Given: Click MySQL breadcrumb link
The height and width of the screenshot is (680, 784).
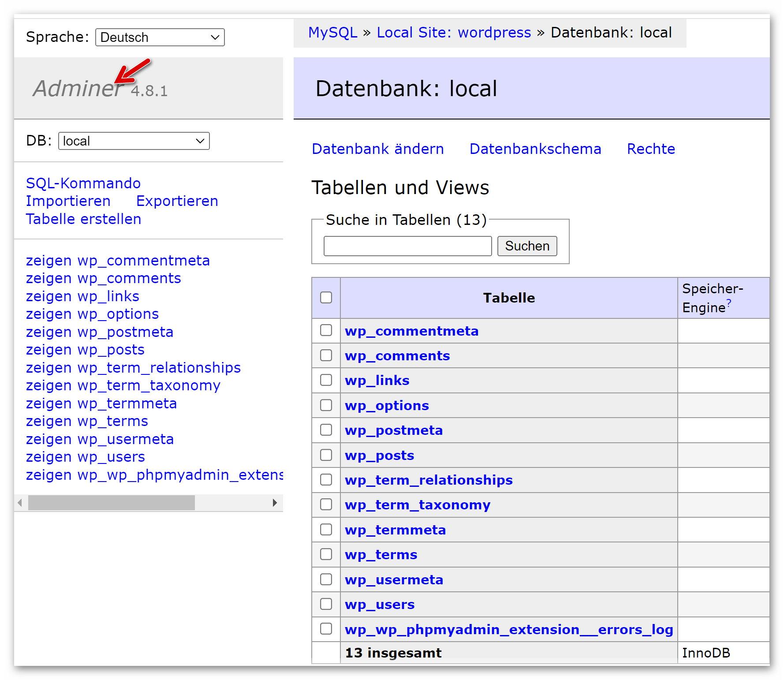Looking at the screenshot, I should tap(332, 33).
